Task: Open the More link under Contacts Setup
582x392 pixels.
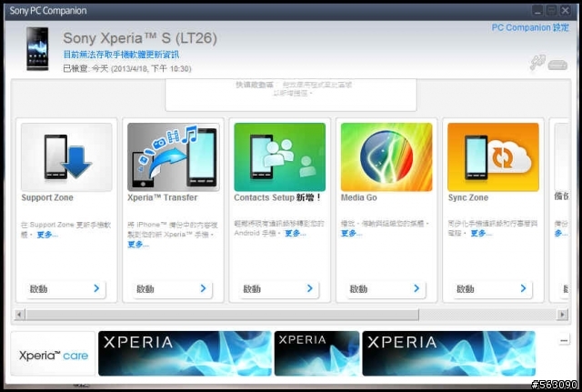Action: [295, 234]
